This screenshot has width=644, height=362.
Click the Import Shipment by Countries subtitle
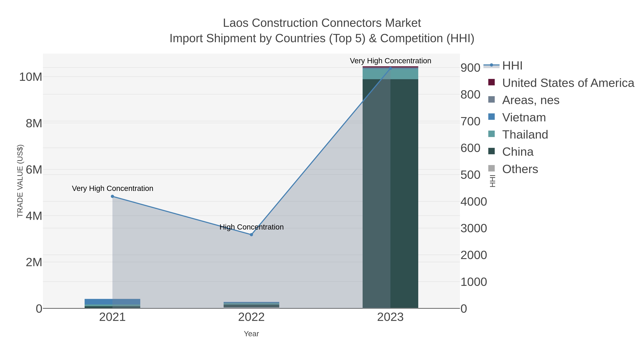pos(322,38)
